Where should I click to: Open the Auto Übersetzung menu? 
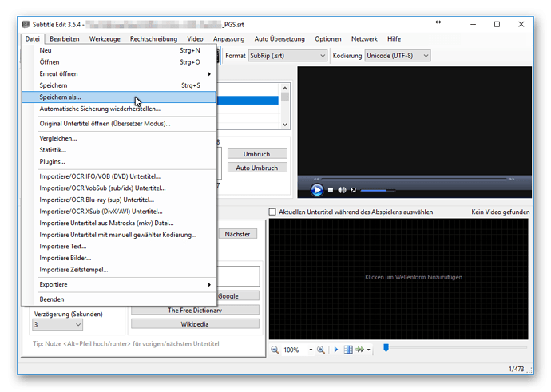click(279, 38)
